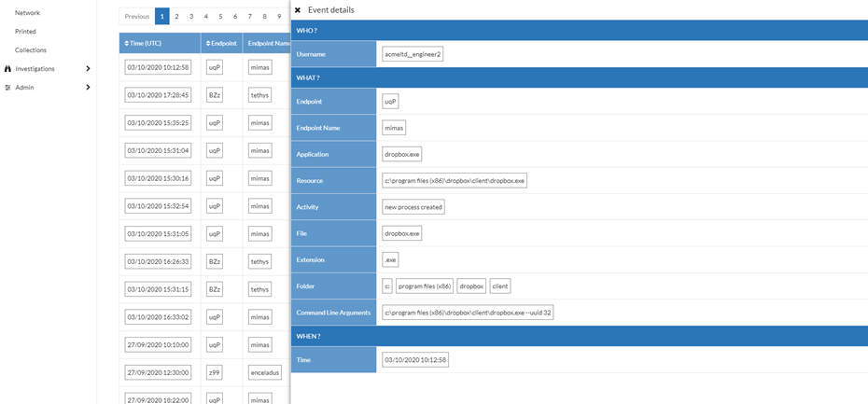Click the Command Line Arguments value
The image size is (868, 404).
point(468,313)
